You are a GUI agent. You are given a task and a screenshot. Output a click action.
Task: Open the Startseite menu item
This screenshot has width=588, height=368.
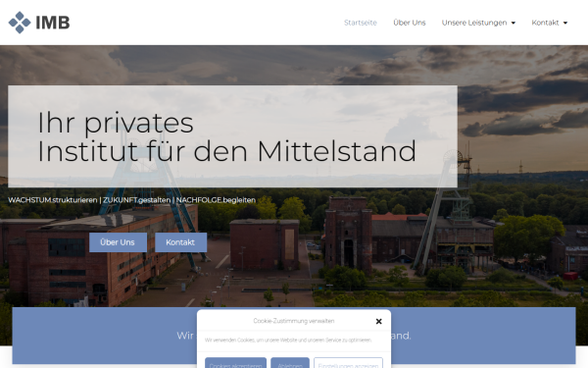pyautogui.click(x=361, y=23)
